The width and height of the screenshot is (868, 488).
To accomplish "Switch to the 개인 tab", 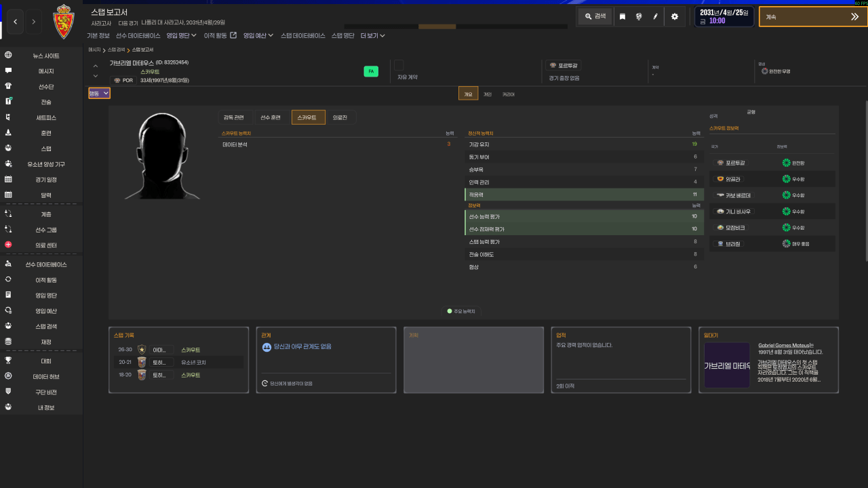I will 488,94.
